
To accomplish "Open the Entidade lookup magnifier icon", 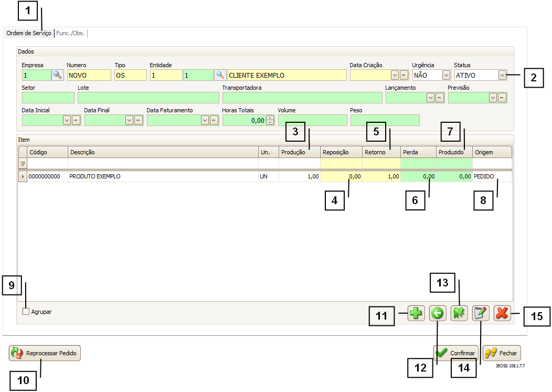I will pyautogui.click(x=220, y=75).
